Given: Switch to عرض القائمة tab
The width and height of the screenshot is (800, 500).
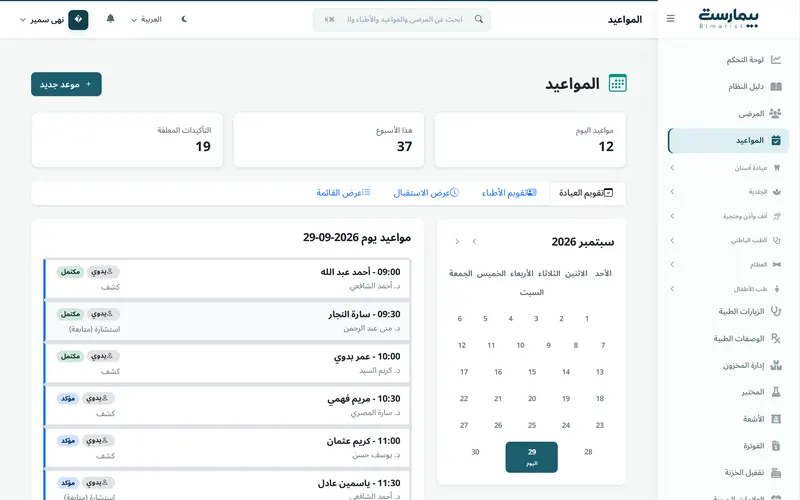Looking at the screenshot, I should pos(343,193).
